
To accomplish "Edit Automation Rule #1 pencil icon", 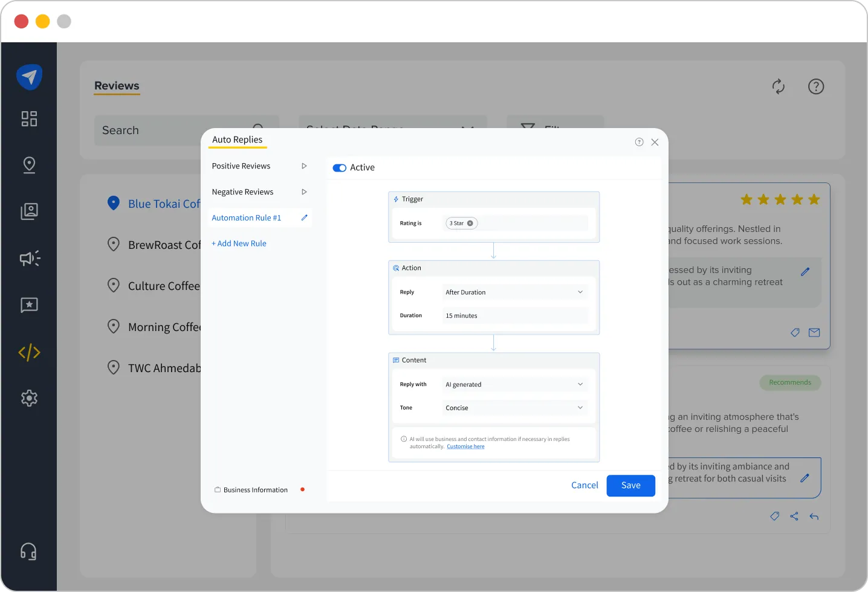I will click(x=304, y=217).
